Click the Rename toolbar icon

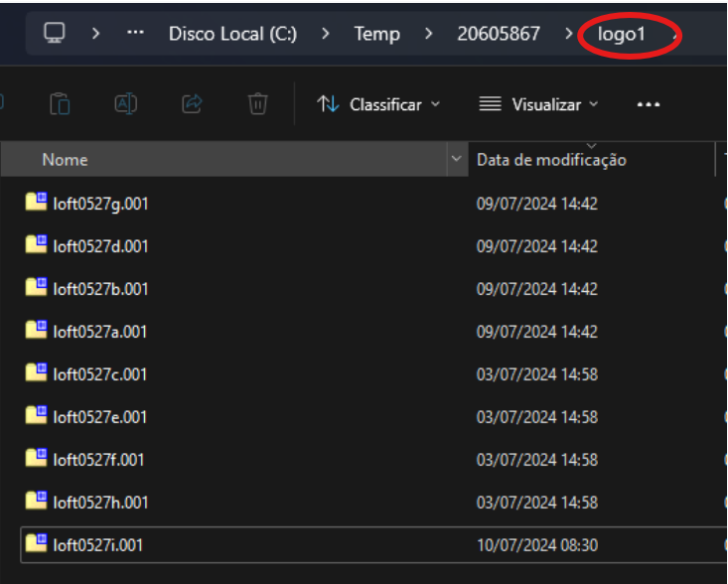125,103
